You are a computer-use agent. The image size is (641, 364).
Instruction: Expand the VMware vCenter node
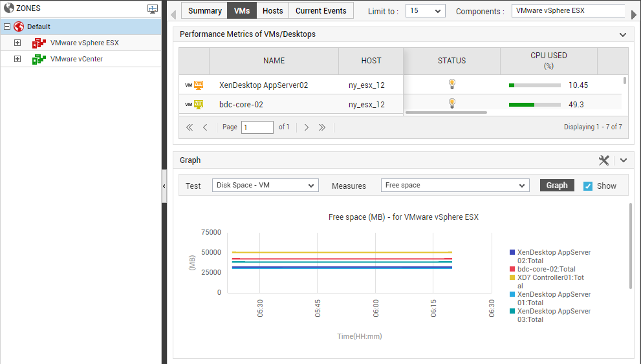point(17,59)
